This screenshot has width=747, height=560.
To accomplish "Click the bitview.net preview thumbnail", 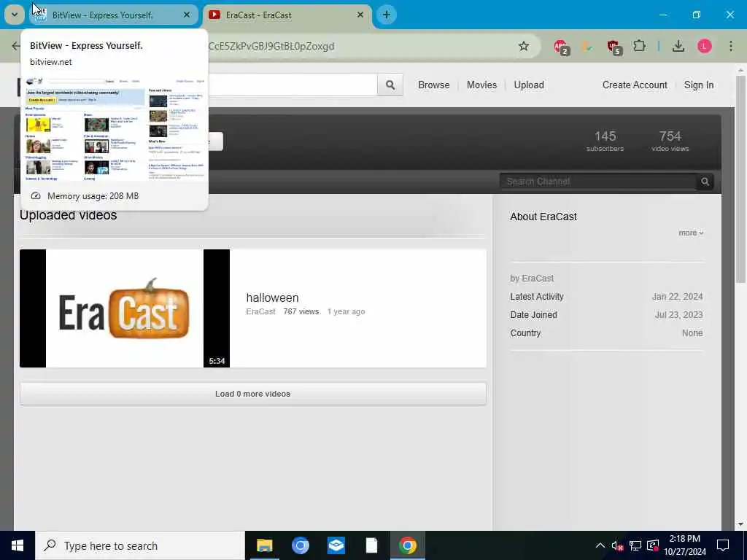I will tap(115, 128).
